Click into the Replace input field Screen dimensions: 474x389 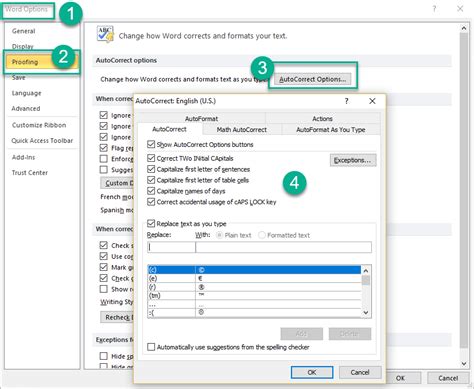[171, 247]
